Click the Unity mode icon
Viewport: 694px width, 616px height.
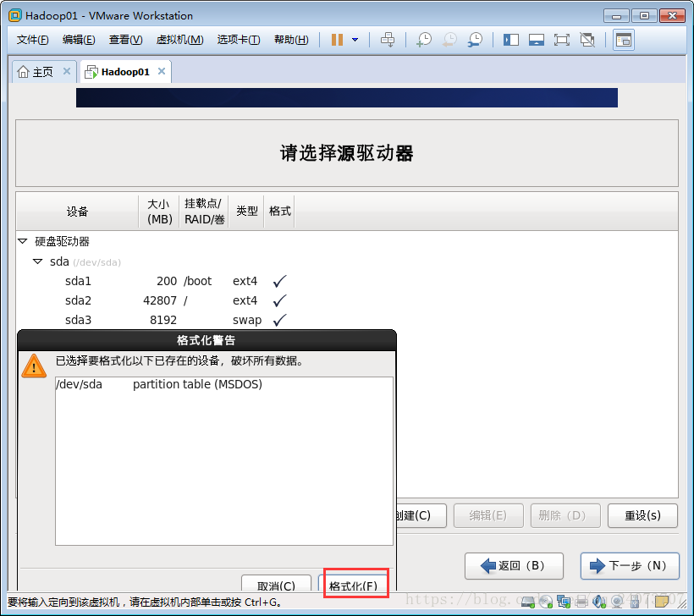(x=587, y=40)
